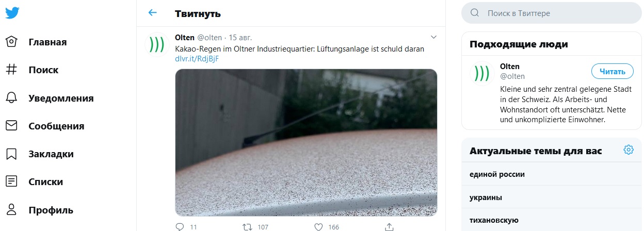This screenshot has width=644, height=231.
Task: Open the dlvr.it/RdjBjF link
Action: point(197,59)
